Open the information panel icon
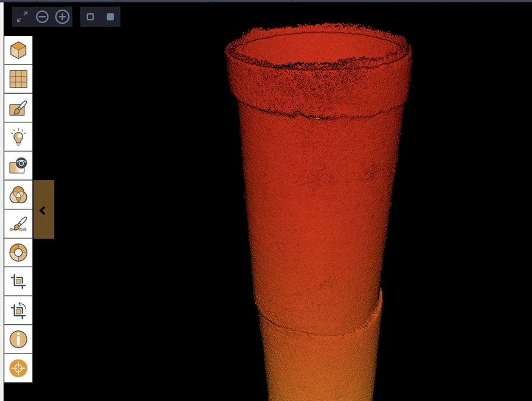 (18, 339)
